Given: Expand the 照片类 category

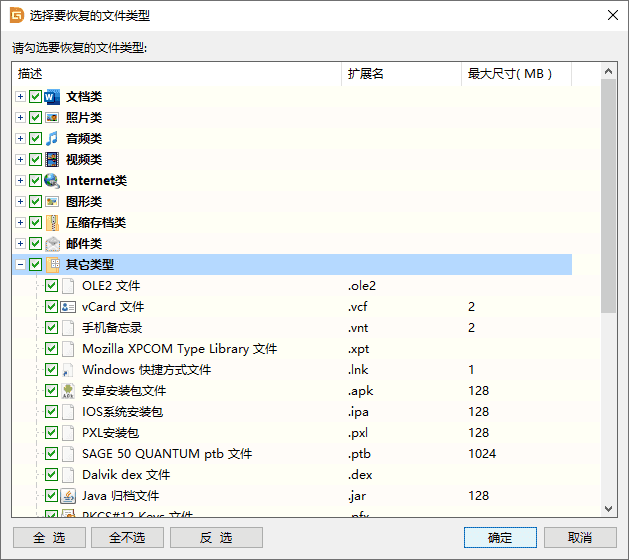Looking at the screenshot, I should pyautogui.click(x=20, y=118).
